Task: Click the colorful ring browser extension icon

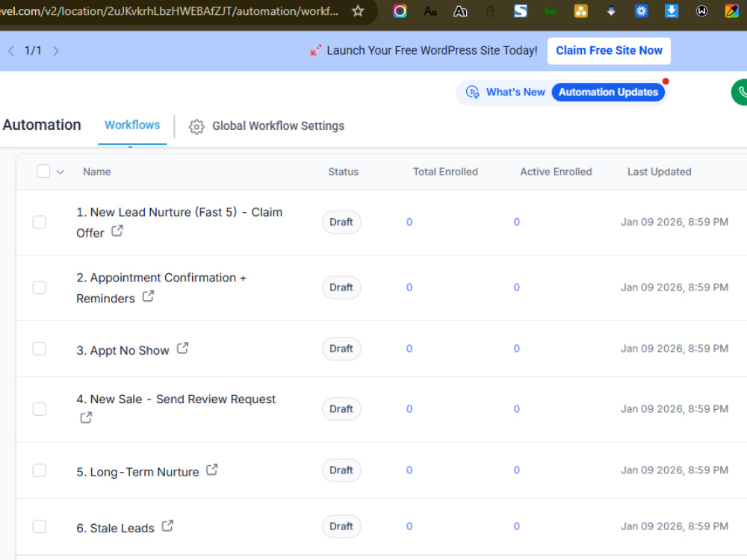Action: point(400,11)
